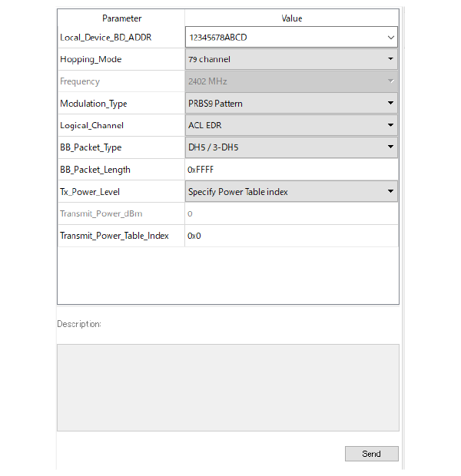Viewport: 461px width, 476px height.
Task: Select the BB_Packet_Length value field 0xFFFF
Action: (291, 170)
